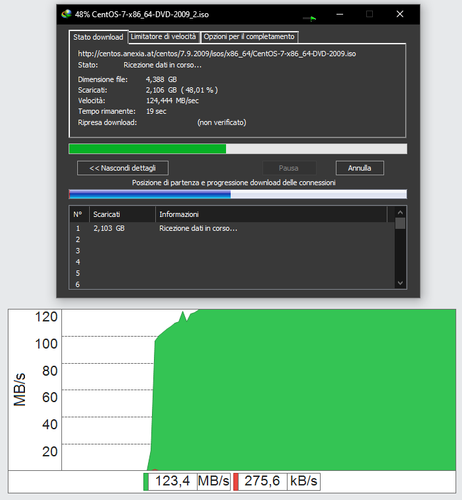Close the download window
This screenshot has height=500, width=462.
pos(400,14)
